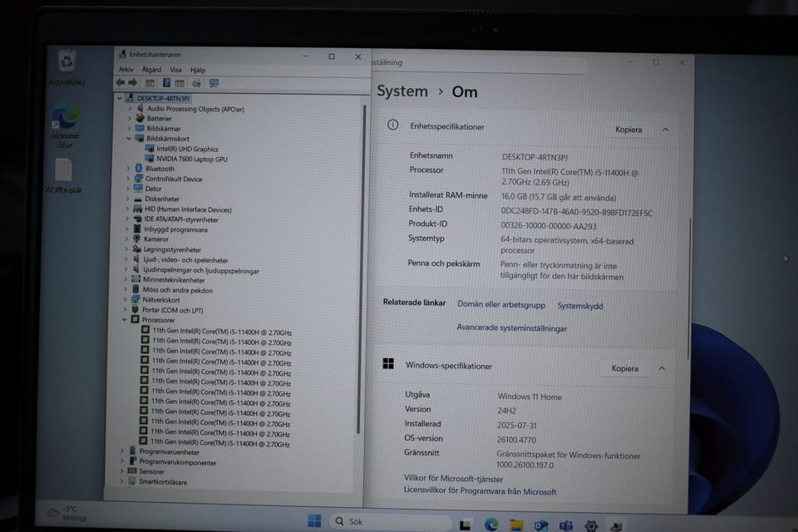
Task: Open the Åtgärd menu
Action: coord(151,70)
